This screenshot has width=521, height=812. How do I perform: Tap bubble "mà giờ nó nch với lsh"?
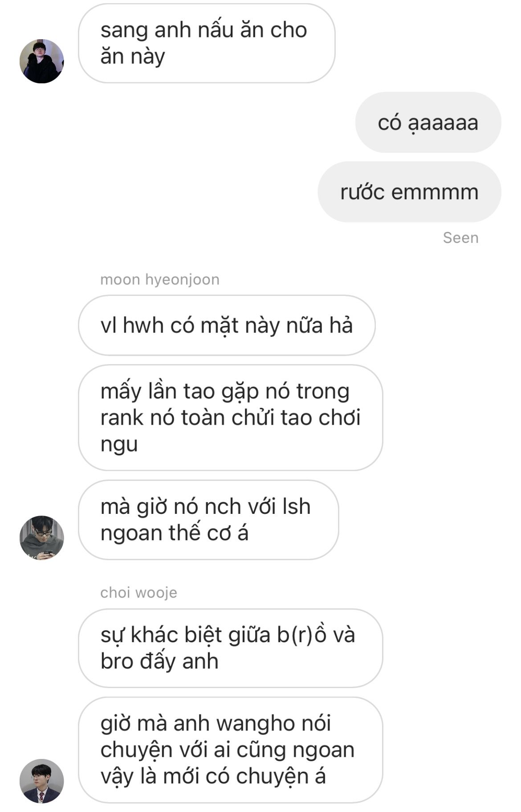click(208, 520)
